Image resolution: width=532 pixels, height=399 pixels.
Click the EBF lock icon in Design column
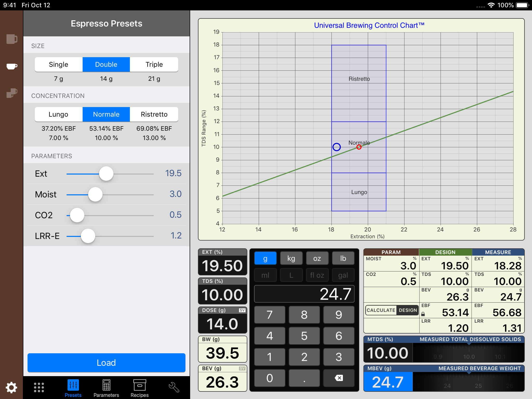coord(423,314)
